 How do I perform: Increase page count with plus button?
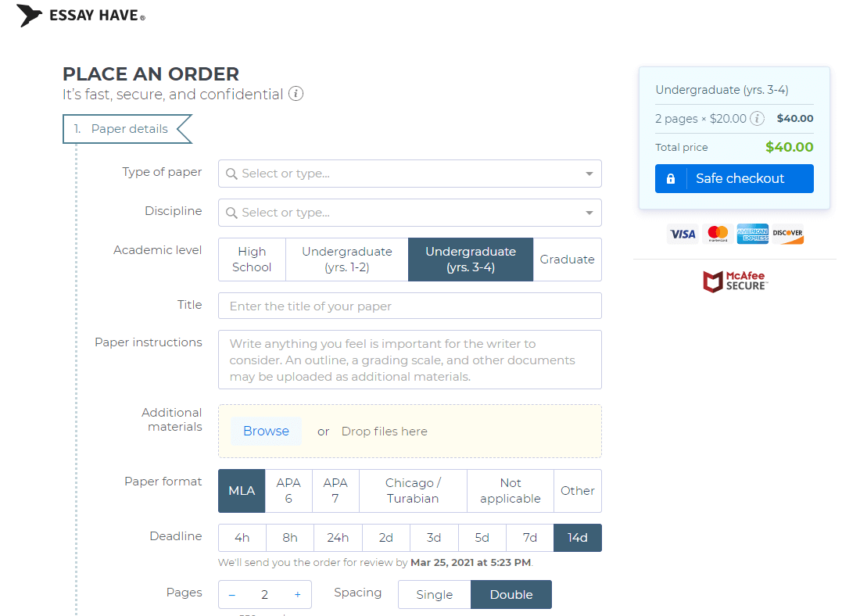(x=297, y=595)
